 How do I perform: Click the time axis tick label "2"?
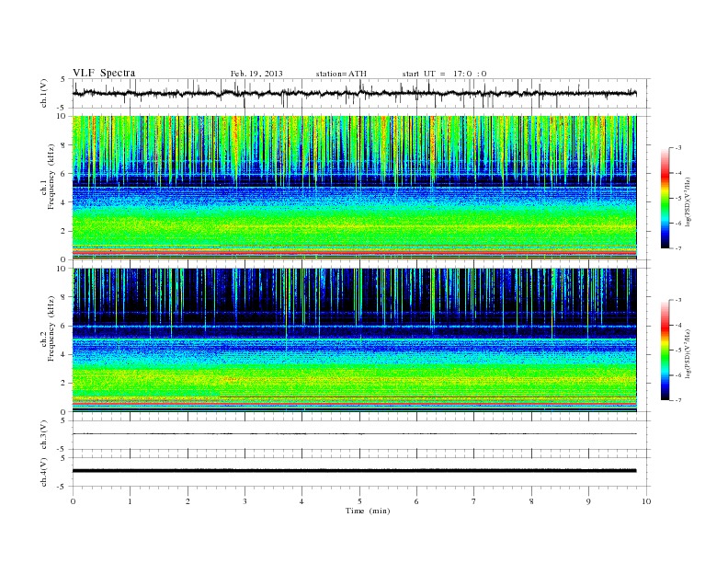coord(188,501)
